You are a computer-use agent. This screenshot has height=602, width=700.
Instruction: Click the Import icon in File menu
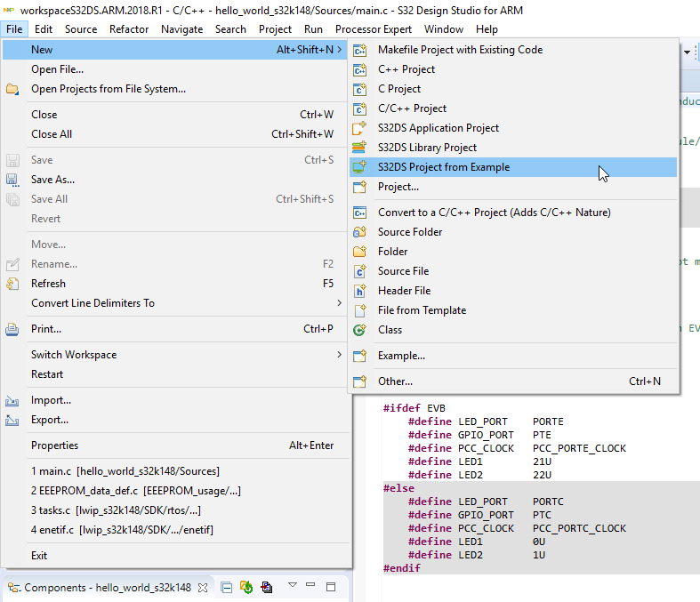[12, 401]
